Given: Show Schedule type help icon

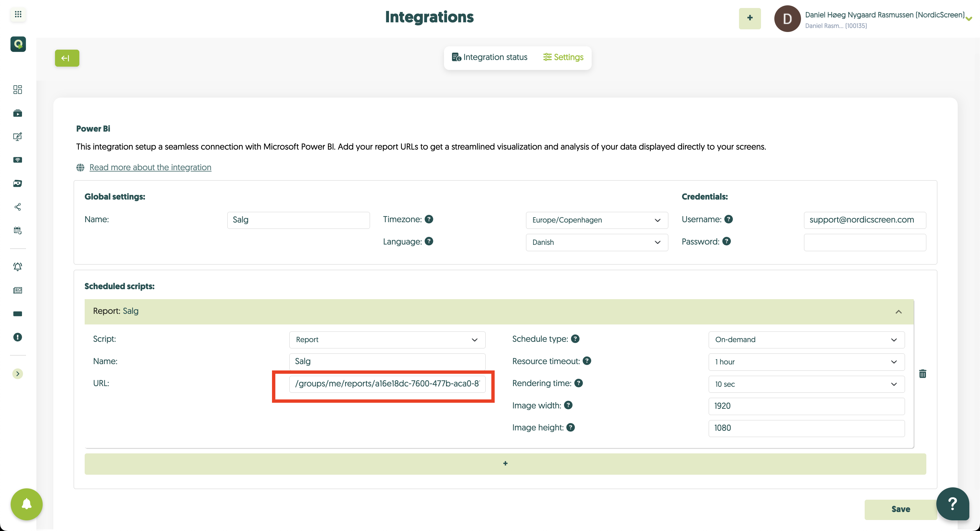Looking at the screenshot, I should pyautogui.click(x=575, y=339).
